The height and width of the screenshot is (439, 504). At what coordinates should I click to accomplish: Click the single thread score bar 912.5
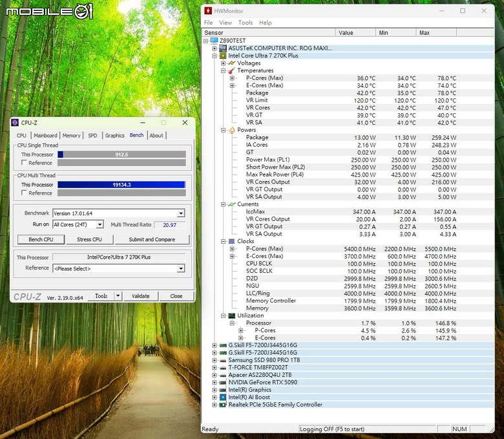121,155
